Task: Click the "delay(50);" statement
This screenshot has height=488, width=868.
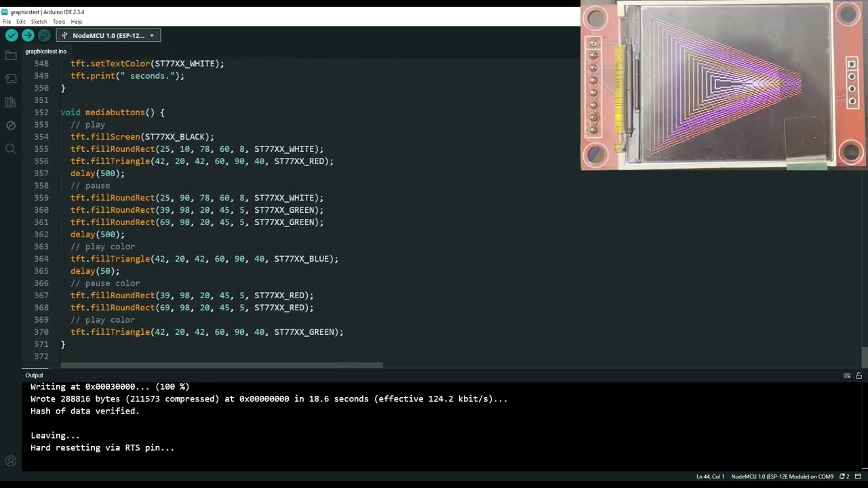Action: pyautogui.click(x=95, y=271)
